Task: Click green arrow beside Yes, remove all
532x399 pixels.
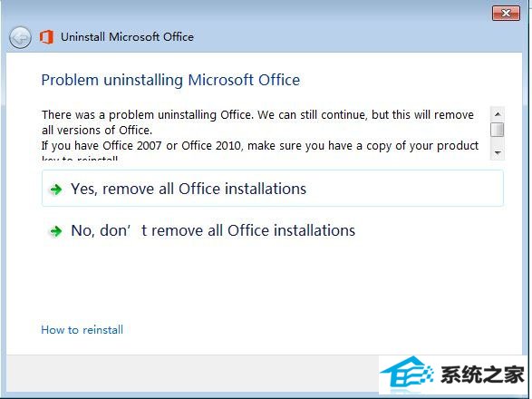Action: point(56,190)
